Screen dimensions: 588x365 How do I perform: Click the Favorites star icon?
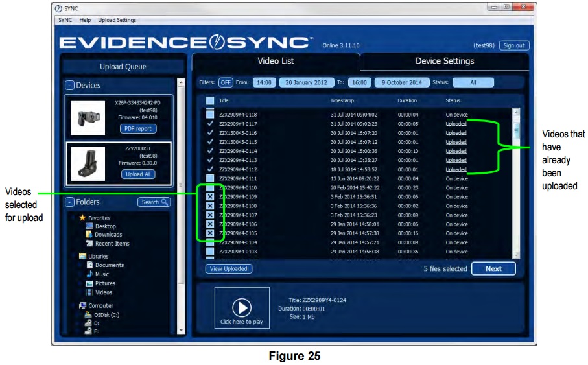click(82, 218)
